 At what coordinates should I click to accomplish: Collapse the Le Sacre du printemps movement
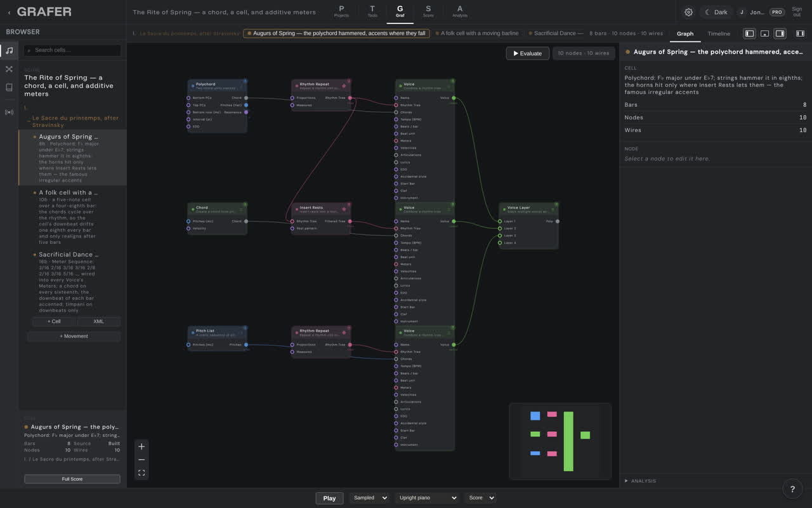point(29,121)
